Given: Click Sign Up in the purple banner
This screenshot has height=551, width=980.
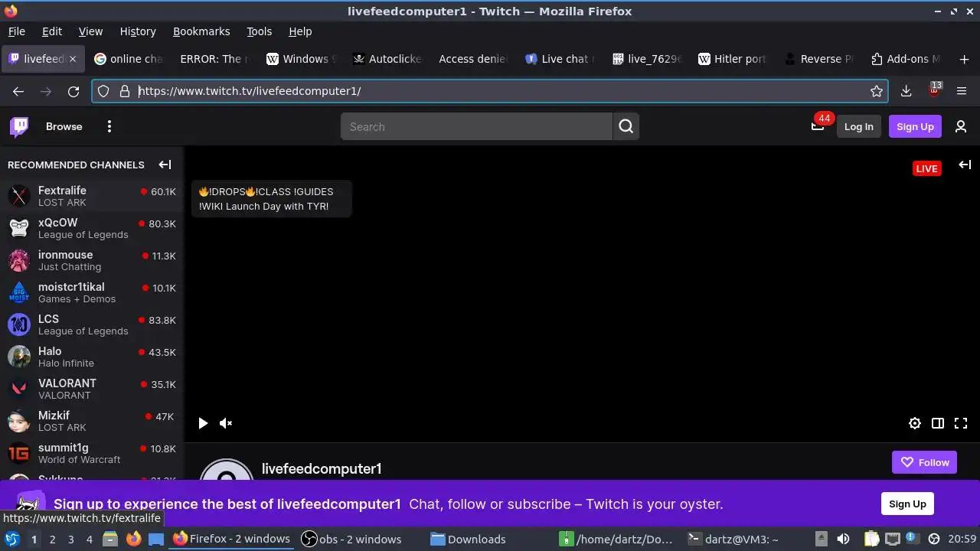Looking at the screenshot, I should click(x=907, y=504).
